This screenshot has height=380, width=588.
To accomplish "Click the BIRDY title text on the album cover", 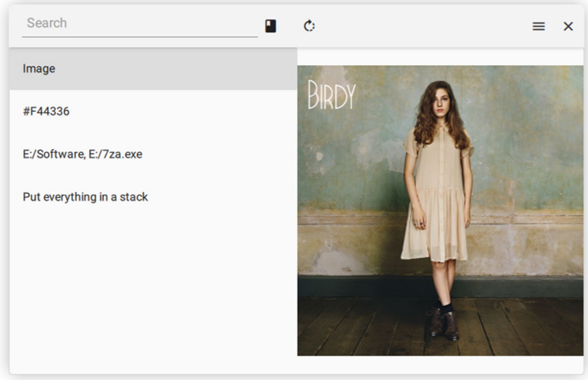I will point(331,95).
